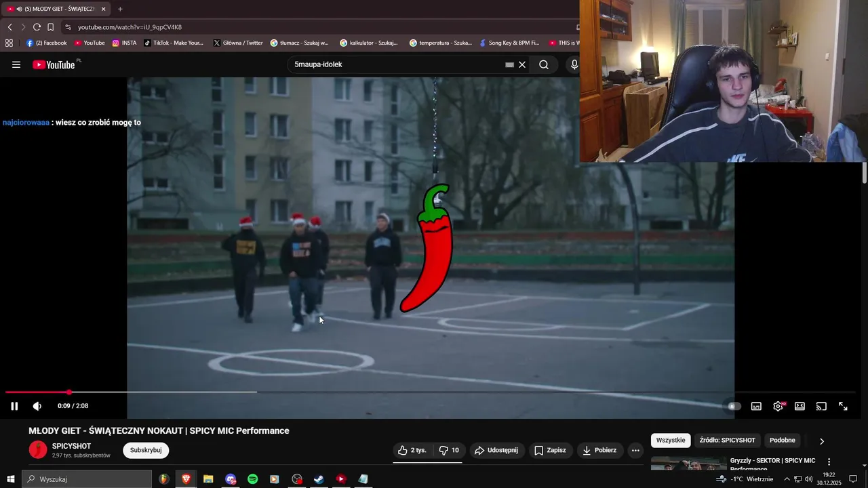Download the video with Pobierz
868x488 pixels.
coord(601,450)
